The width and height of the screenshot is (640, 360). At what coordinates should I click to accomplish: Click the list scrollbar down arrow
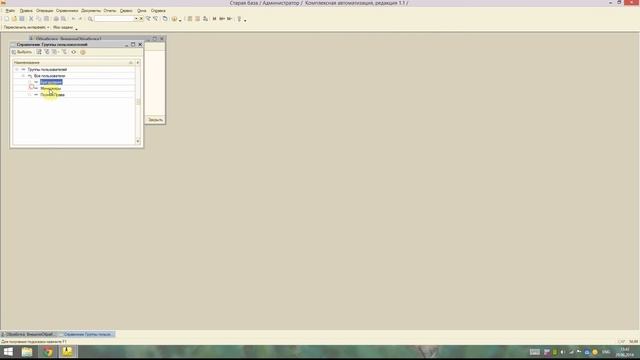coord(138,141)
